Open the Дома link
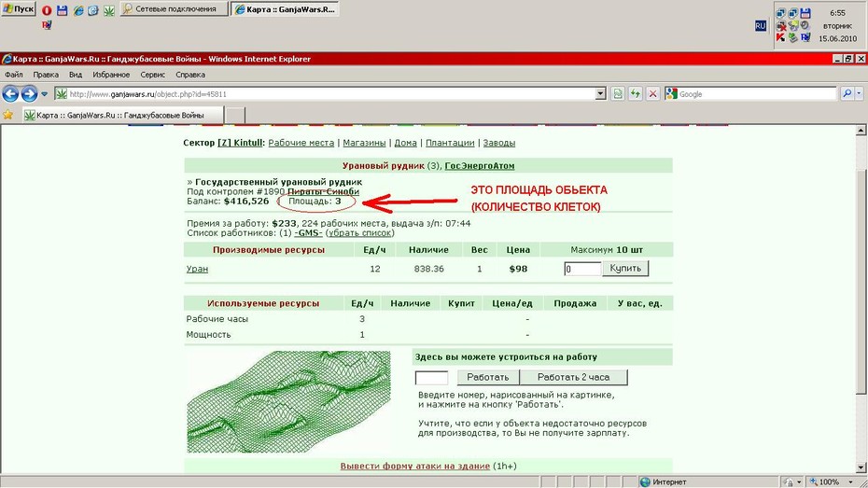Image resolution: width=868 pixels, height=488 pixels. (405, 143)
